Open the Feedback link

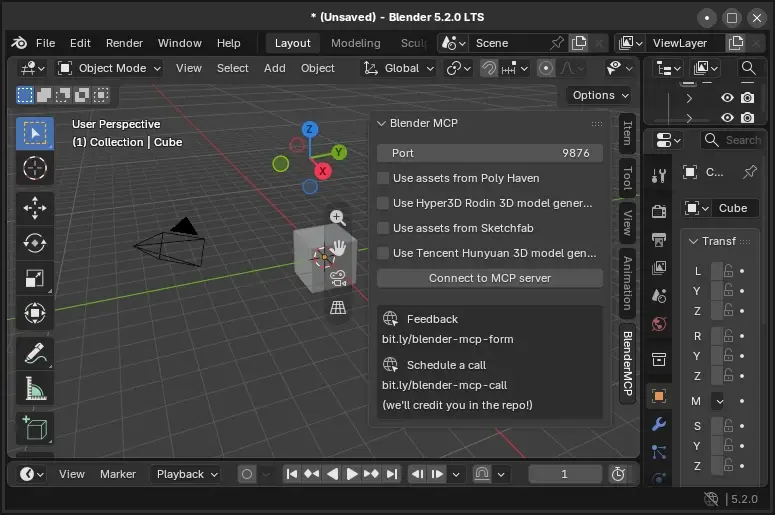point(432,319)
